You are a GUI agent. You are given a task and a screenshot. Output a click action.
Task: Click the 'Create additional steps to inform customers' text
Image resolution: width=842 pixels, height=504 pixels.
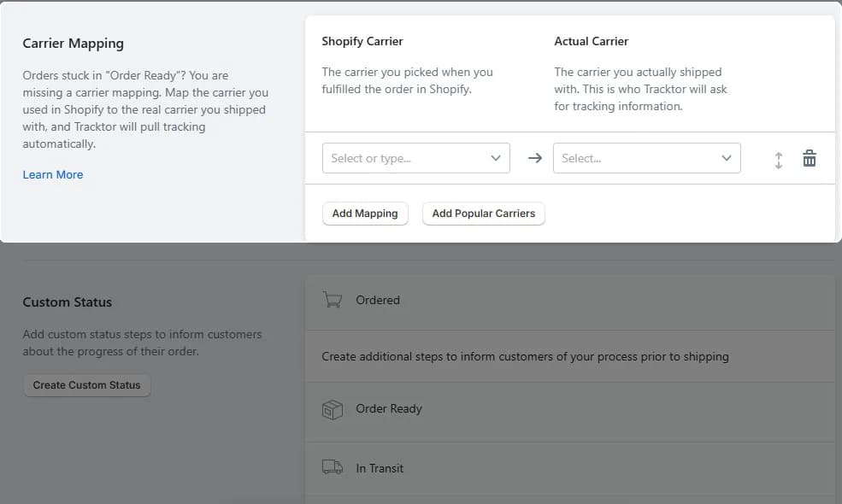pyautogui.click(x=525, y=356)
